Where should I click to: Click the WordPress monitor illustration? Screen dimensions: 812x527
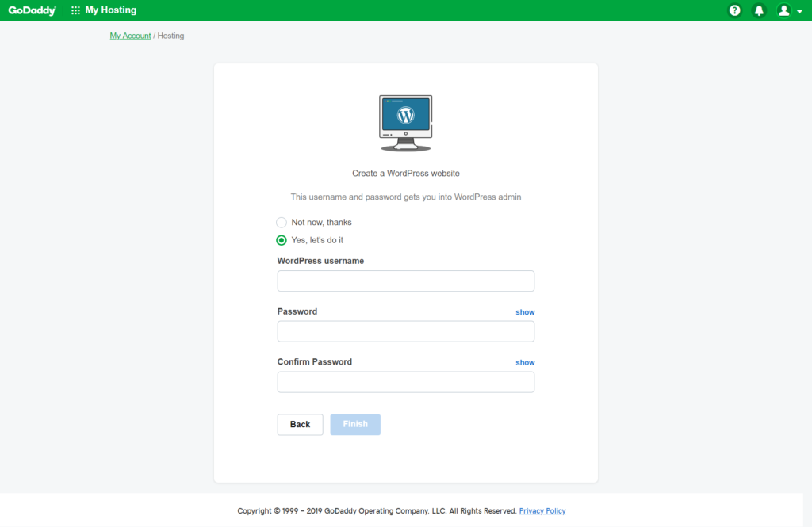tap(405, 123)
